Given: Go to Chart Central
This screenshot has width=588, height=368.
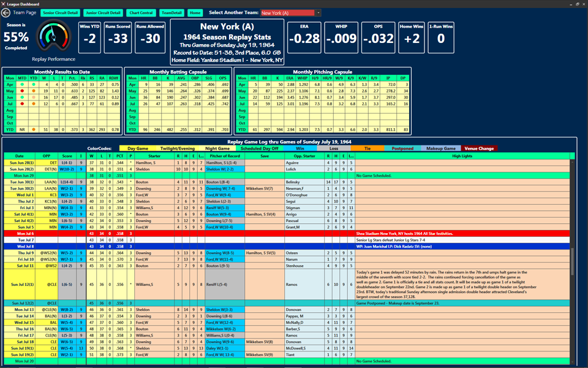Looking at the screenshot, I should (x=141, y=13).
